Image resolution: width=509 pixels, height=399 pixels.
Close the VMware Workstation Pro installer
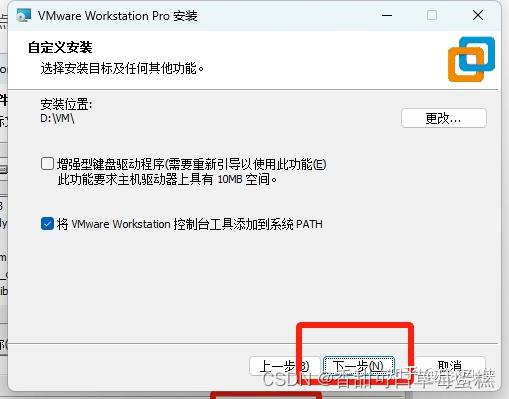(478, 15)
